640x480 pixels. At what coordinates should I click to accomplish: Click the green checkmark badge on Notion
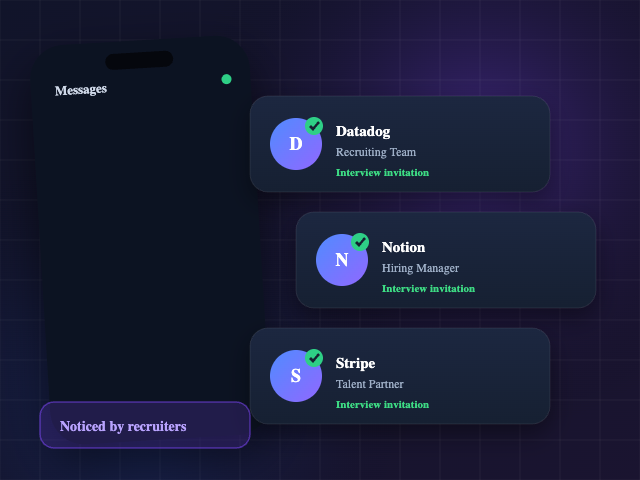click(x=360, y=242)
